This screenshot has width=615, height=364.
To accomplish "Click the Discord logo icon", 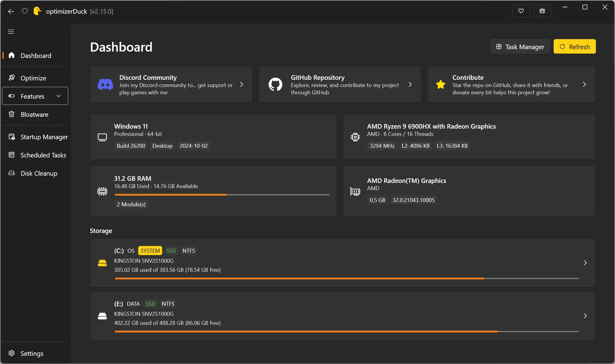I will pyautogui.click(x=105, y=84).
